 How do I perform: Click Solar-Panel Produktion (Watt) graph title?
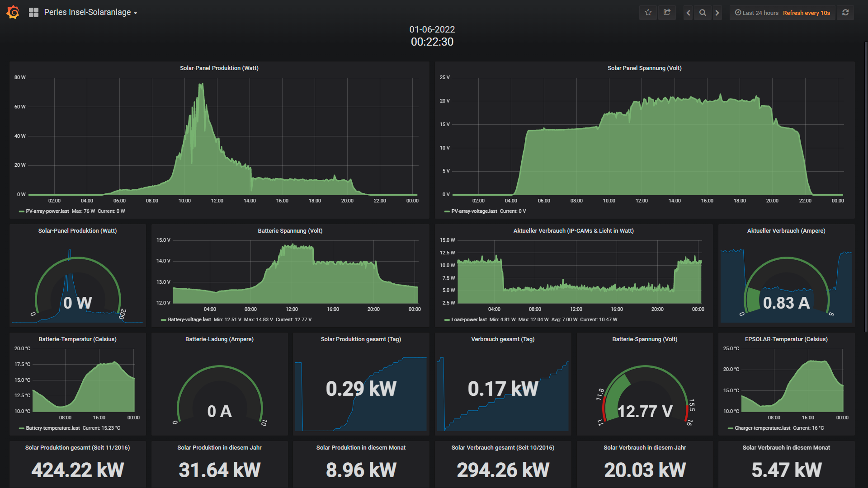(219, 68)
